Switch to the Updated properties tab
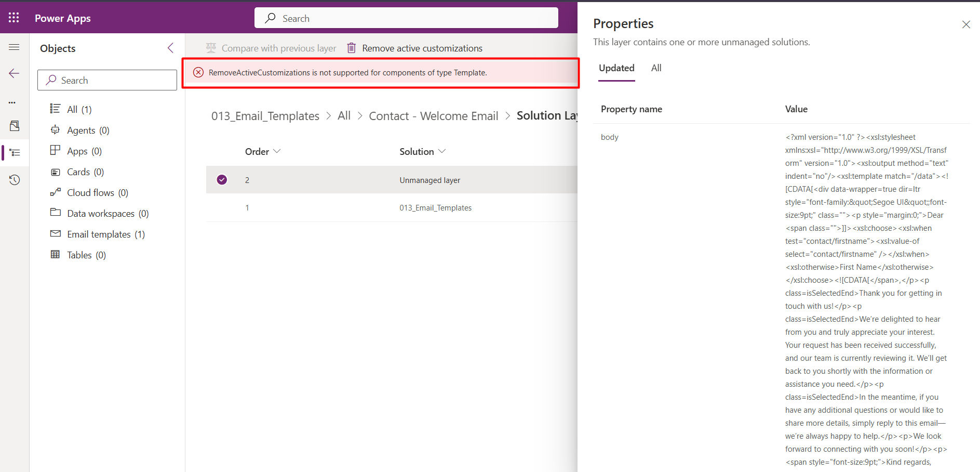Viewport: 980px width, 472px height. (x=616, y=68)
